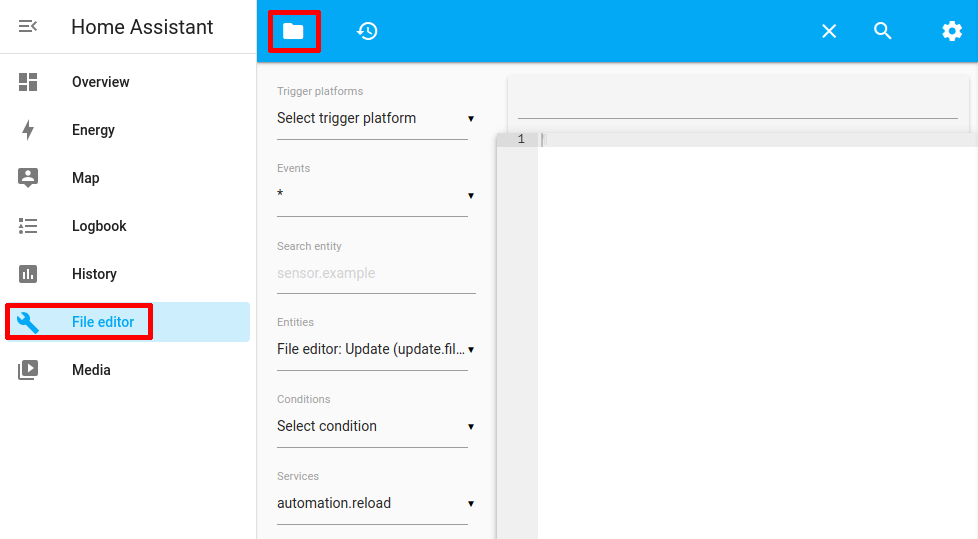Open the Entities dropdown
978x539 pixels.
pos(375,349)
